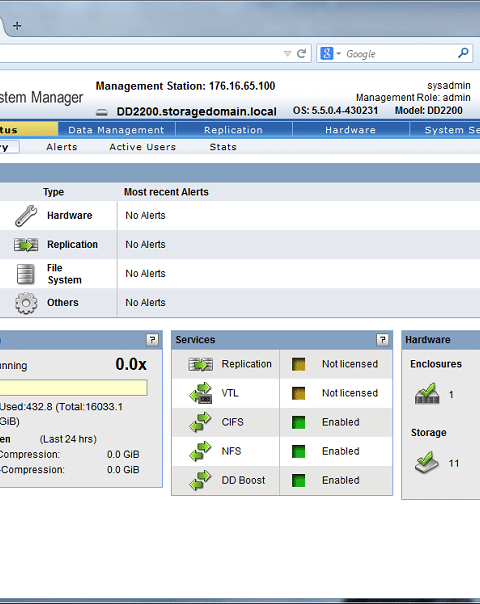Click the CIFS service name
Image resolution: width=480 pixels, height=604 pixels.
pyautogui.click(x=232, y=422)
